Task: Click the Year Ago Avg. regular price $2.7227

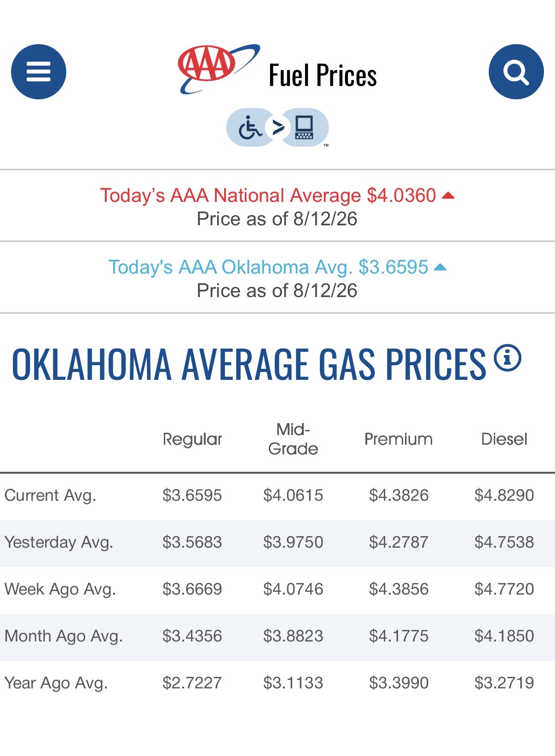Action: click(x=192, y=683)
